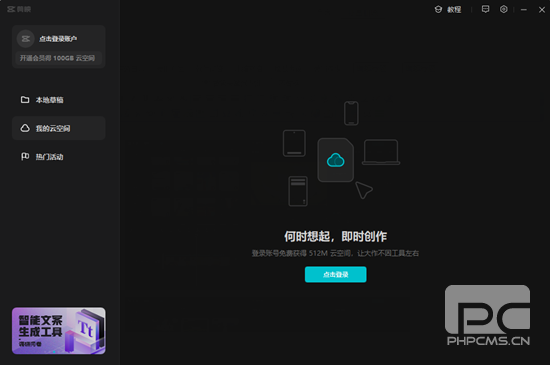Click the 登录账号免费获得 512M 云空间 text
This screenshot has height=365, width=550.
click(335, 253)
